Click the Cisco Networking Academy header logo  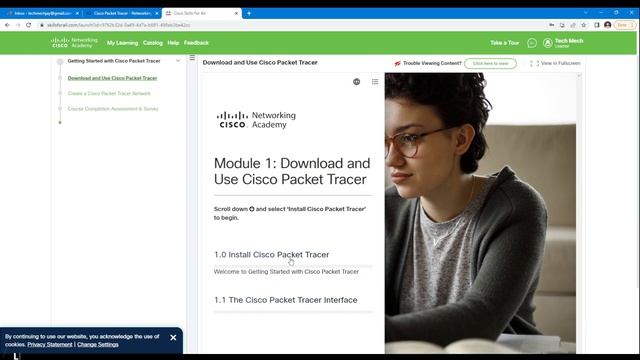[x=74, y=42]
